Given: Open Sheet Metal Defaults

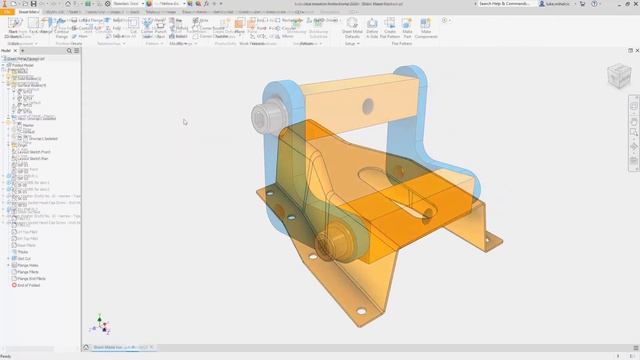Looking at the screenshot, I should [352, 28].
